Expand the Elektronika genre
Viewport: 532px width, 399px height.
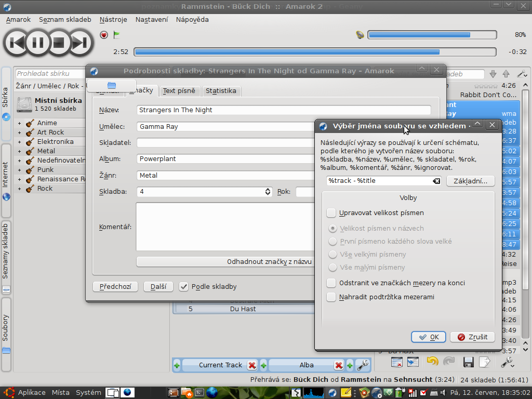coord(19,142)
